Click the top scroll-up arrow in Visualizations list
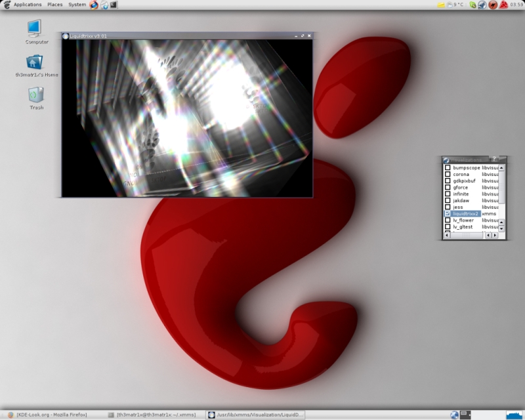Image resolution: width=525 pixels, height=420 pixels. click(501, 168)
